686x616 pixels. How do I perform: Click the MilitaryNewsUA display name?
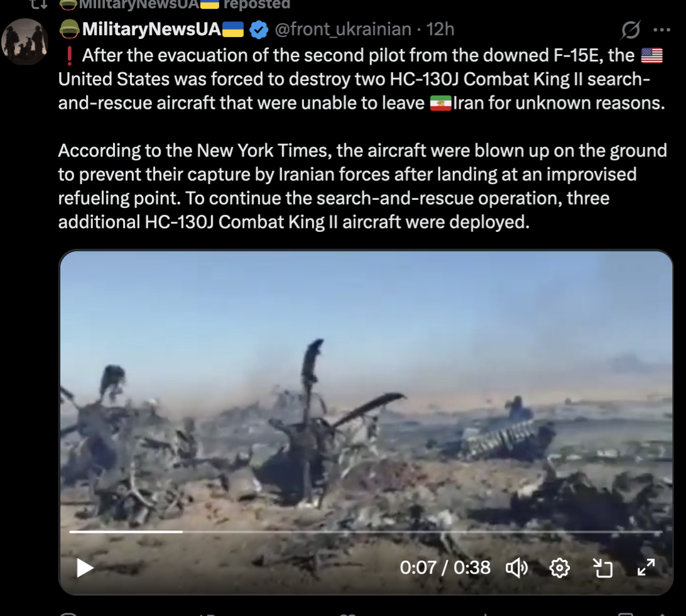click(x=151, y=30)
